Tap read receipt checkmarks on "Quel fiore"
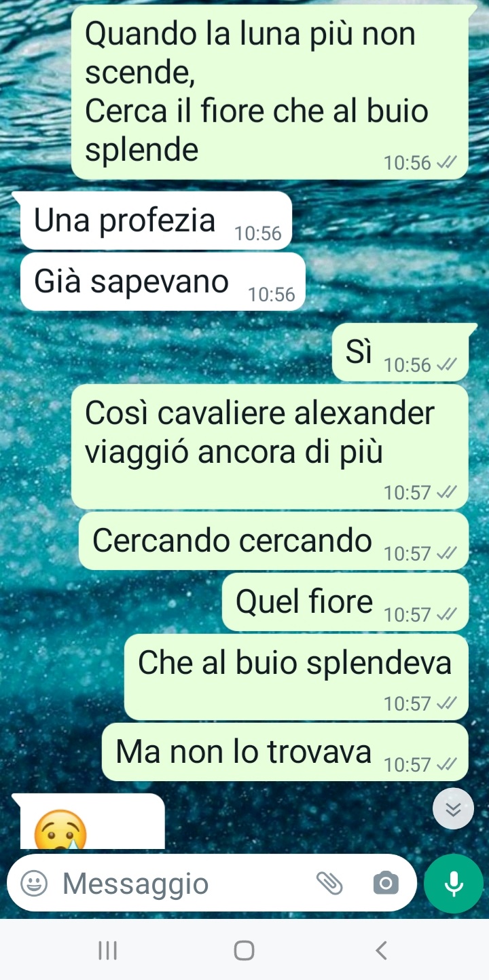This screenshot has width=489, height=980. 446,614
